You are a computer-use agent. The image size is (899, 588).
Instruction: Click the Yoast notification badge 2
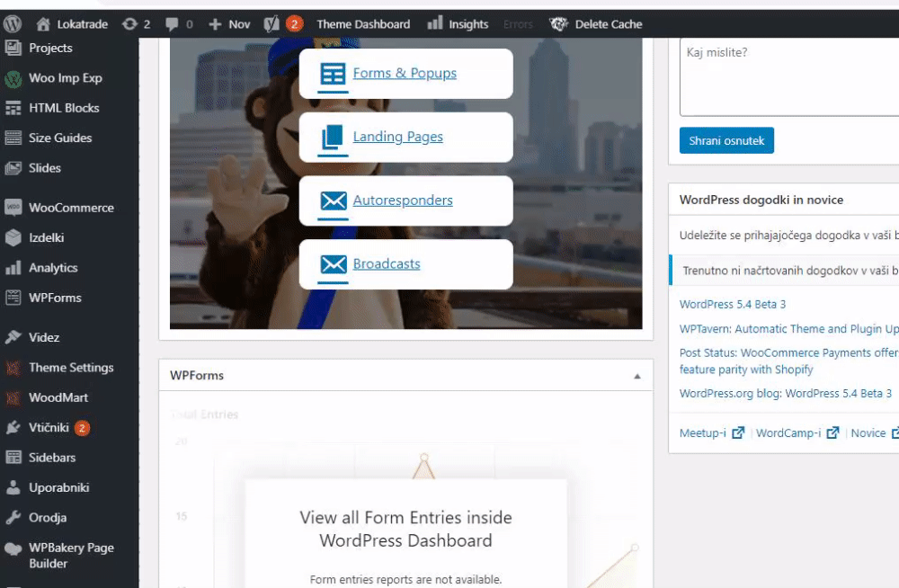[x=294, y=24]
